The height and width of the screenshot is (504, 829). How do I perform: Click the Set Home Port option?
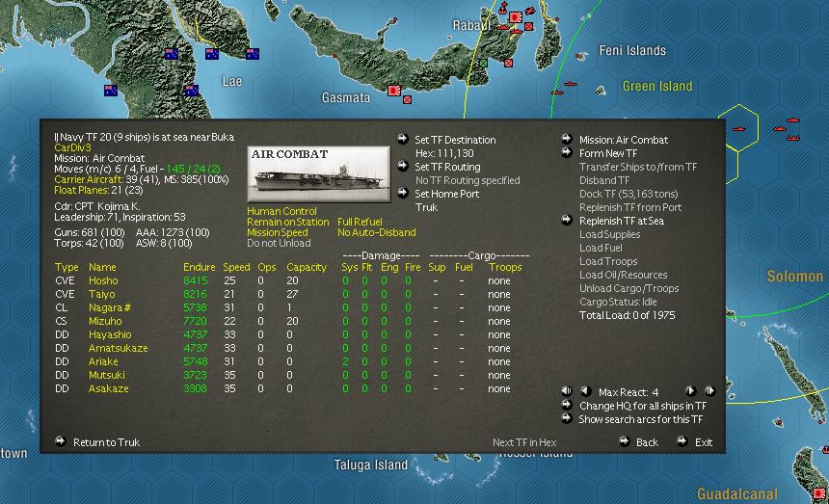[x=446, y=194]
